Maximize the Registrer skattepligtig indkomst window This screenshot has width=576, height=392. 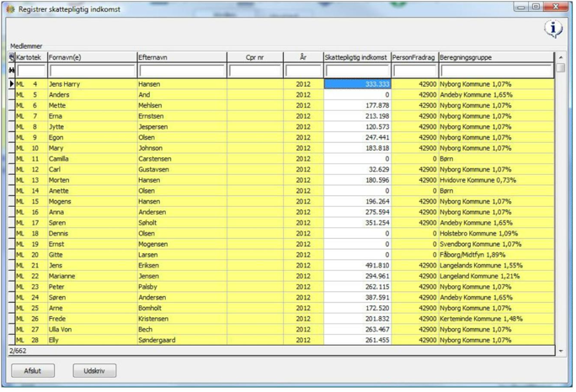point(536,7)
